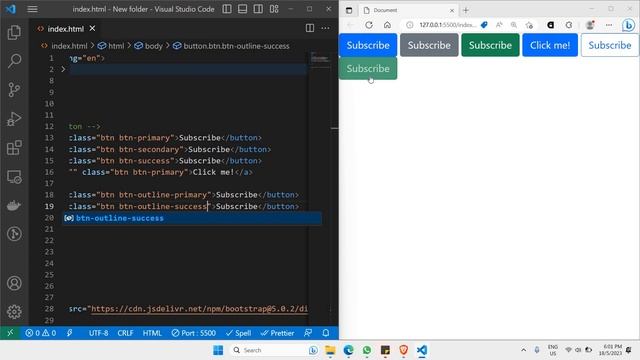Open the Extensions view
Screen dimensions: 640x360
click(x=14, y=148)
